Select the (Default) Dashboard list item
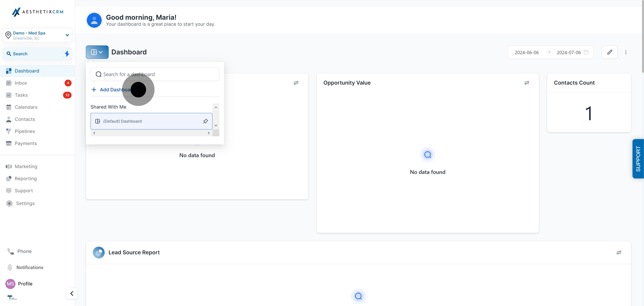 (x=151, y=121)
